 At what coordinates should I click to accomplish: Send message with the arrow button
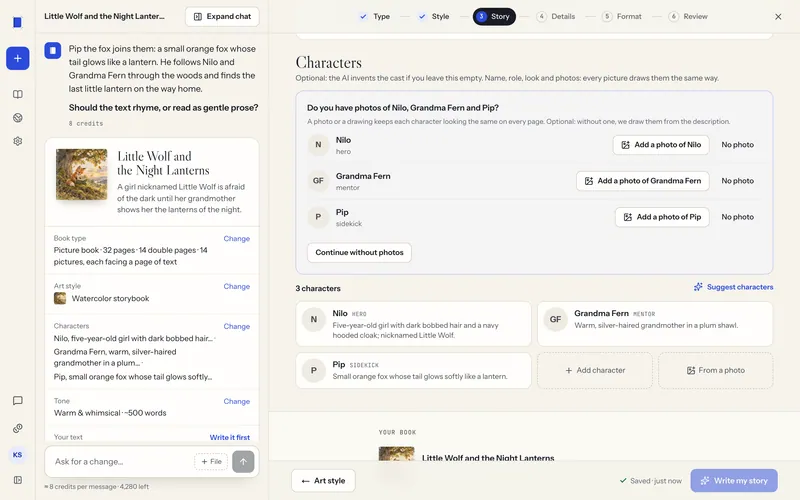point(243,462)
